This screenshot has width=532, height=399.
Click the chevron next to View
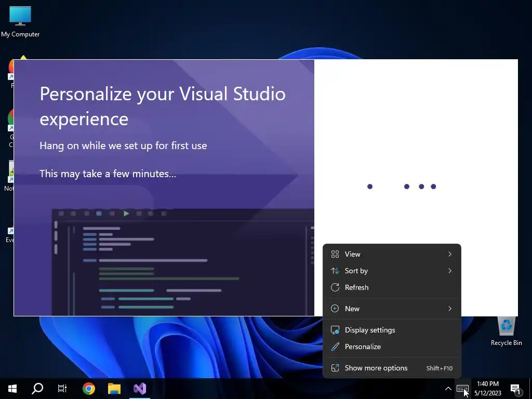(450, 254)
